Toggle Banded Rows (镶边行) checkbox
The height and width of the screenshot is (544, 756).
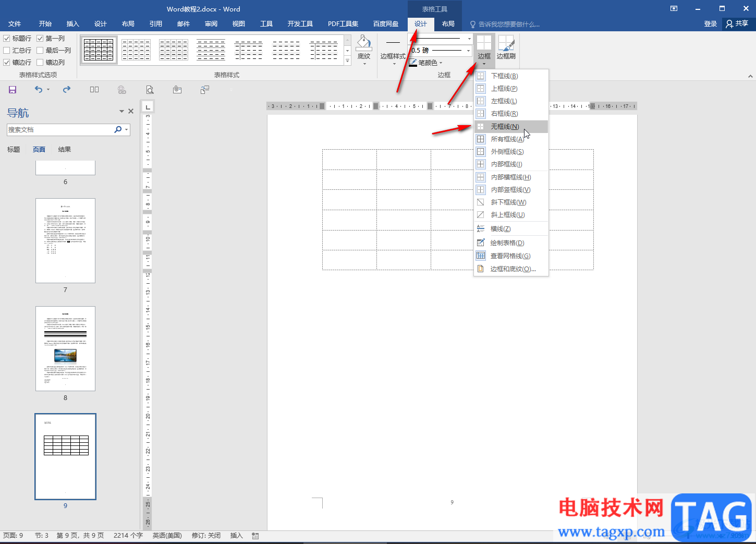[7, 63]
